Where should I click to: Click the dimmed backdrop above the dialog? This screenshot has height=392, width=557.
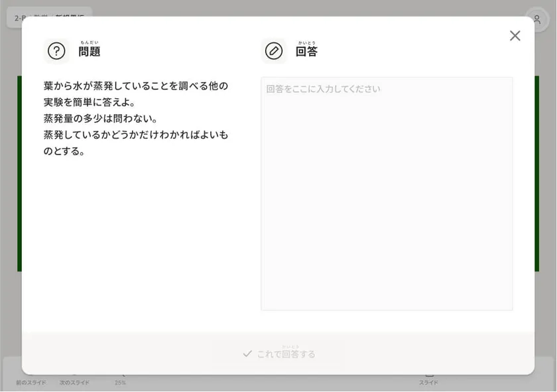278,7
